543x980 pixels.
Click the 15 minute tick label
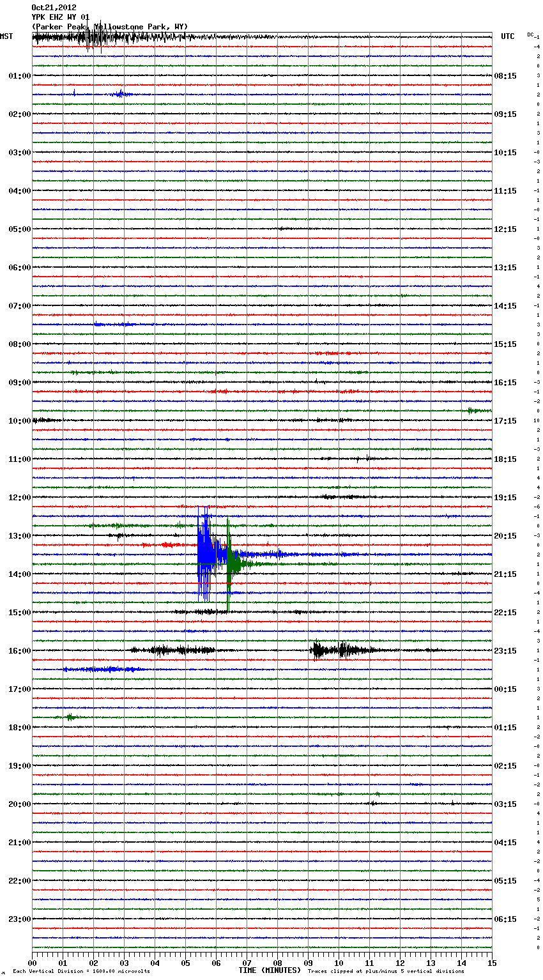492,963
